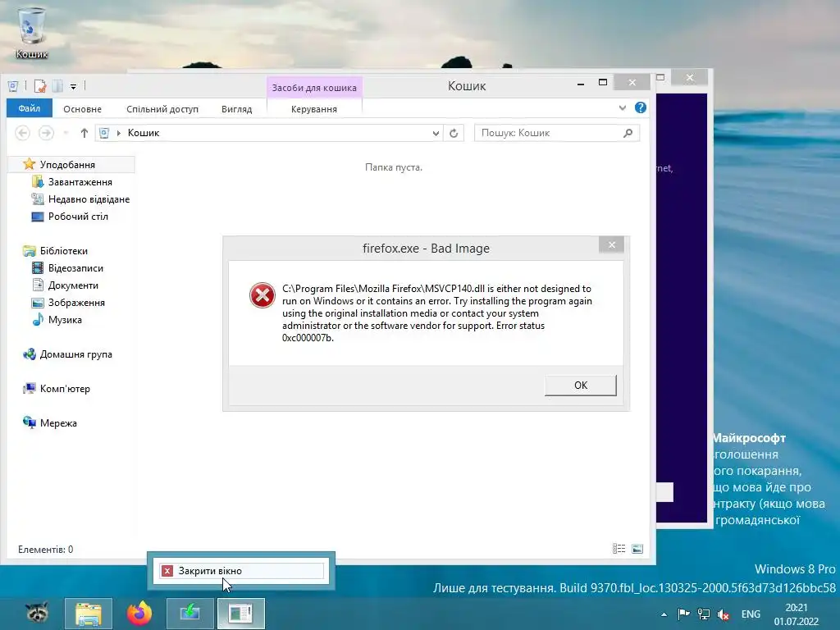This screenshot has height=630, width=840.
Task: Show hidden tray icons arrow
Action: [664, 614]
